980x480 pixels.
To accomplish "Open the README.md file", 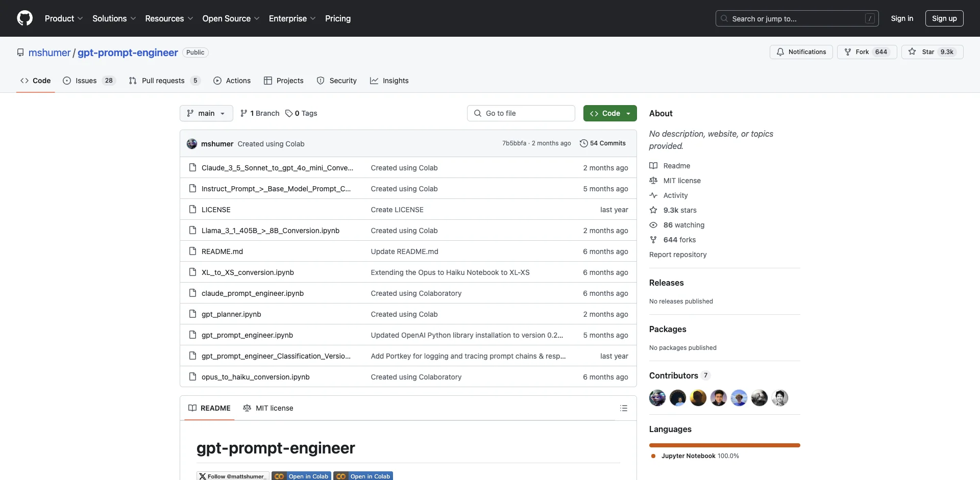I will coord(222,251).
